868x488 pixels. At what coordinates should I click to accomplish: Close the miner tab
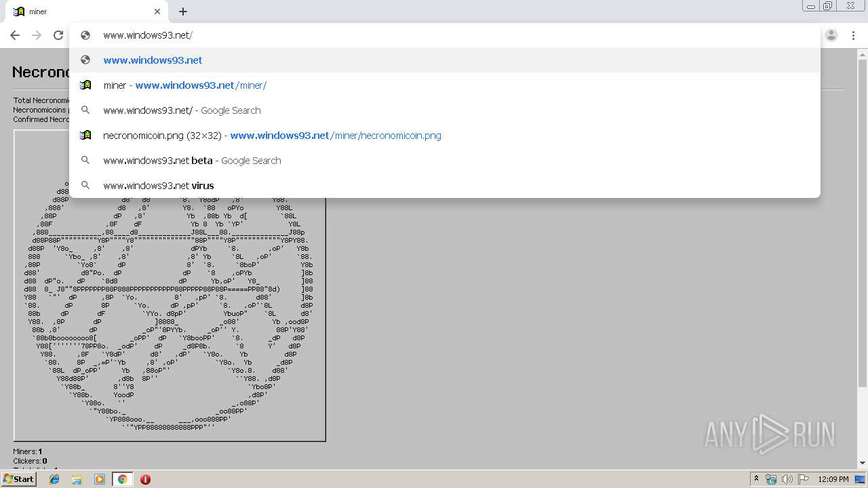coord(157,12)
